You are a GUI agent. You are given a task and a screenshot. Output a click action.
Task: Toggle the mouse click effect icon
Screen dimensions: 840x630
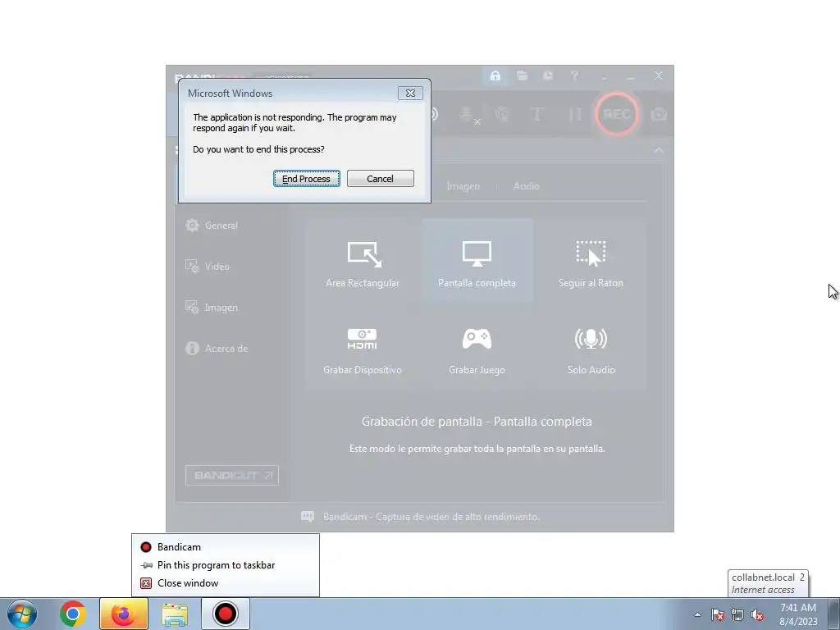pos(502,114)
